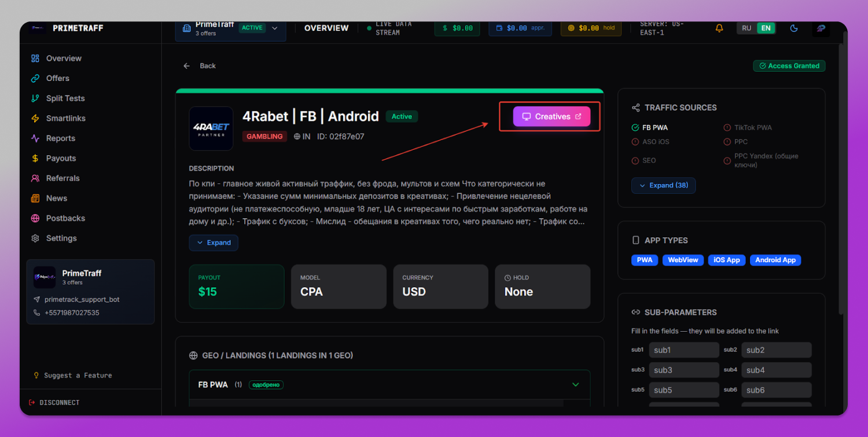Image resolution: width=868 pixels, height=437 pixels.
Task: Click the $0.00 appr. balance badge
Action: pyautogui.click(x=520, y=28)
